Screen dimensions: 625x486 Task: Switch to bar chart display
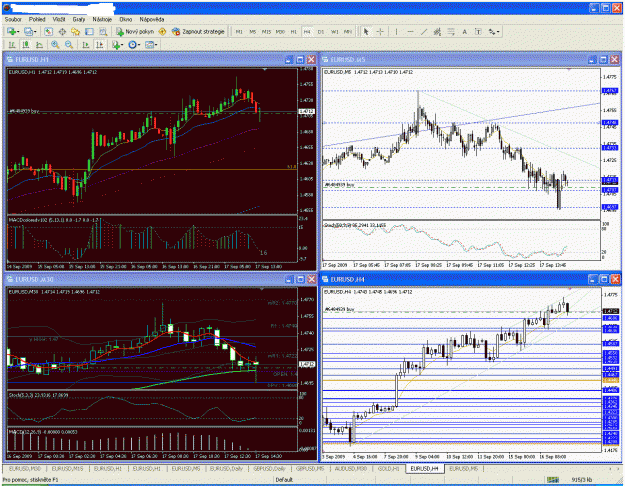12,45
